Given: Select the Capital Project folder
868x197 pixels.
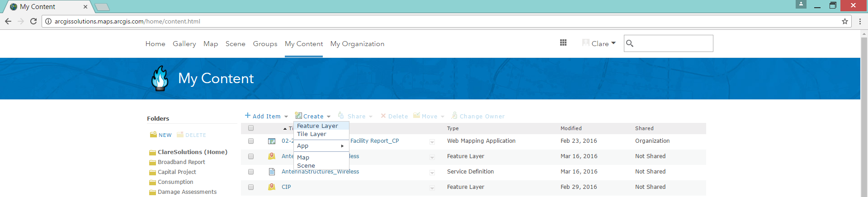Looking at the screenshot, I should (177, 172).
